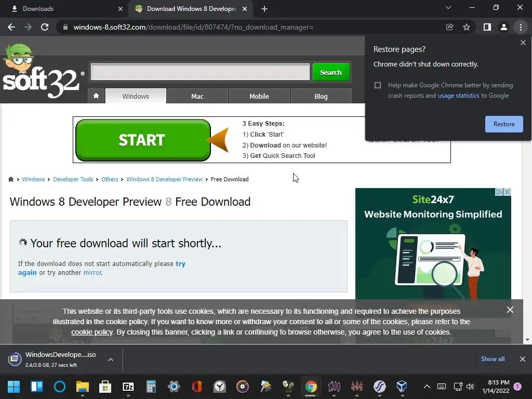Screen dimensions: 532x399
Task: Open the tab search chevron
Action: pyautogui.click(x=448, y=7)
